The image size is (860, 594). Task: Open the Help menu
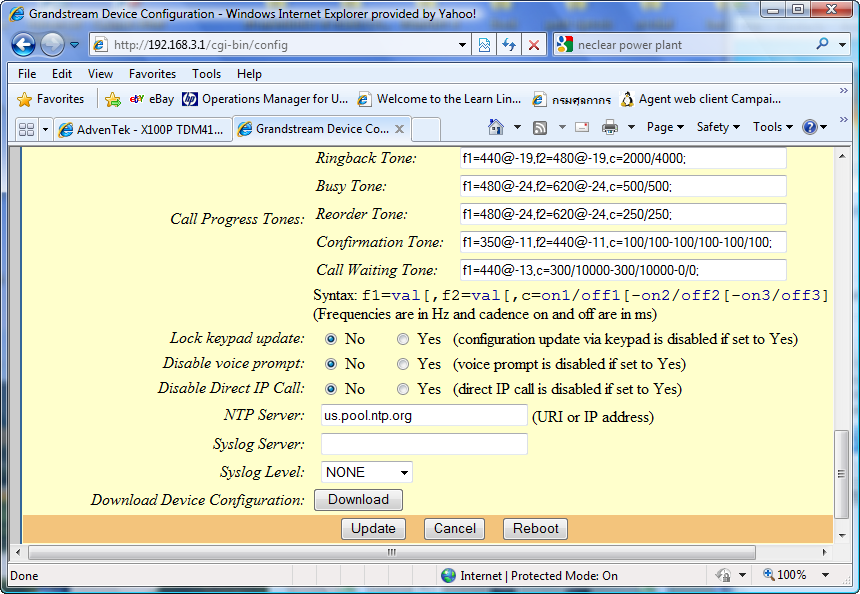coord(249,73)
